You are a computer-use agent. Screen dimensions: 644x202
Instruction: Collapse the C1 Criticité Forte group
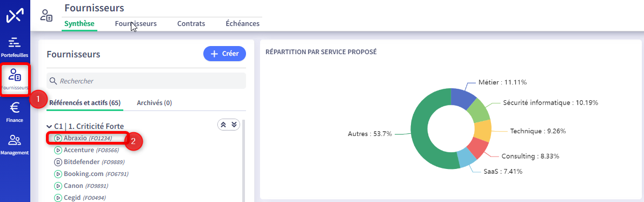click(50, 126)
